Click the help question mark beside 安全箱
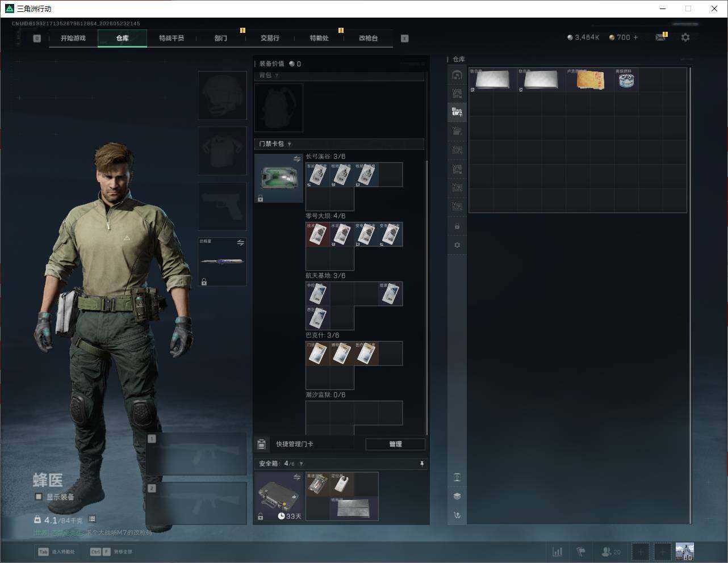The width and height of the screenshot is (728, 563). pyautogui.click(x=301, y=464)
